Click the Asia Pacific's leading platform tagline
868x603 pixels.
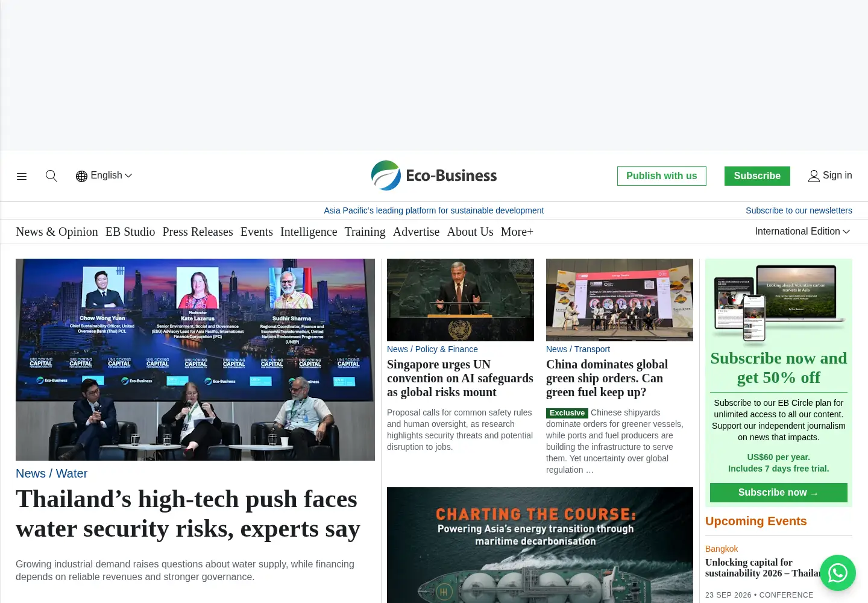[434, 210]
